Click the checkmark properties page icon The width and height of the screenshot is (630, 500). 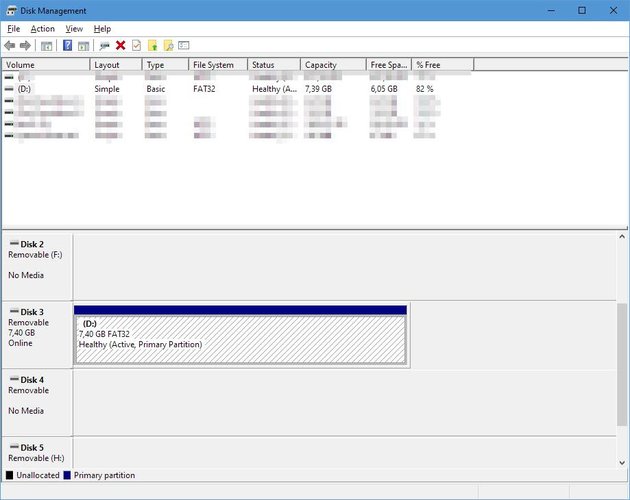click(x=137, y=45)
